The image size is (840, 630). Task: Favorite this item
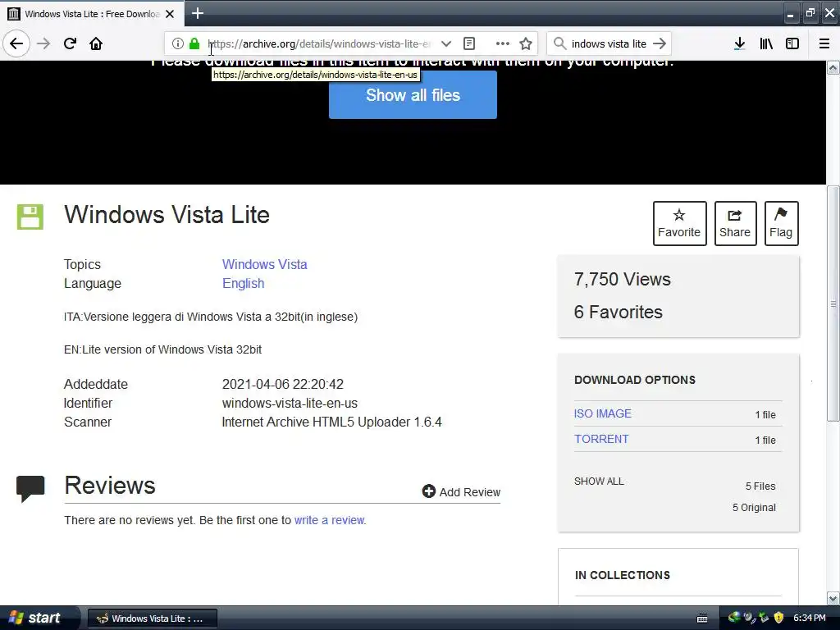pos(679,223)
